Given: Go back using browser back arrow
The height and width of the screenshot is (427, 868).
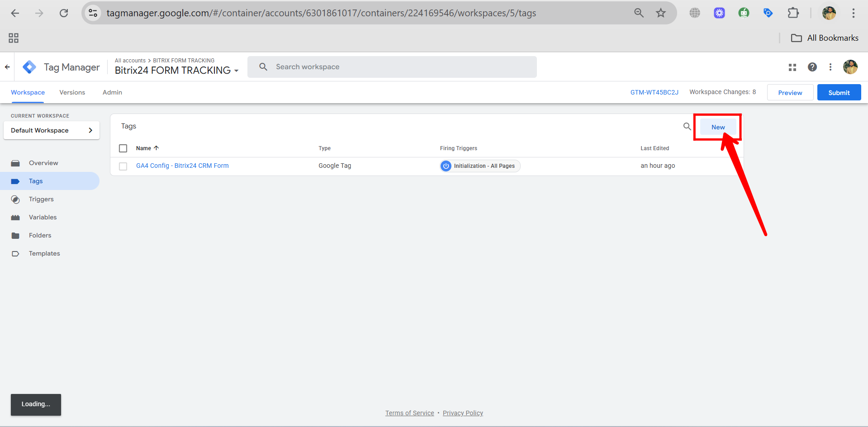Looking at the screenshot, I should [x=15, y=13].
